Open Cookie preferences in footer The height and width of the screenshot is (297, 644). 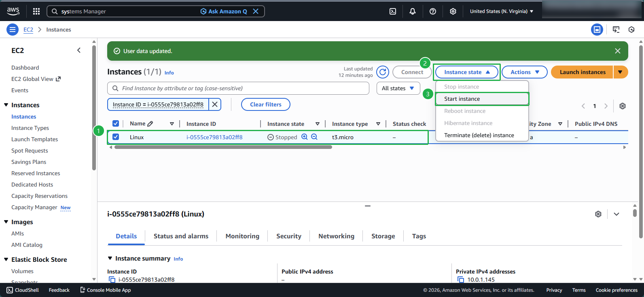coord(616,290)
